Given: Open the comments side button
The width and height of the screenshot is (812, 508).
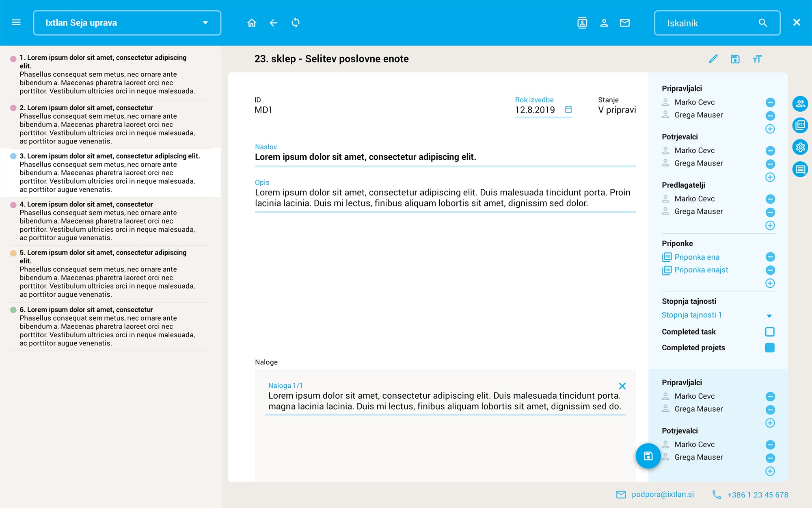Looking at the screenshot, I should pos(800,169).
